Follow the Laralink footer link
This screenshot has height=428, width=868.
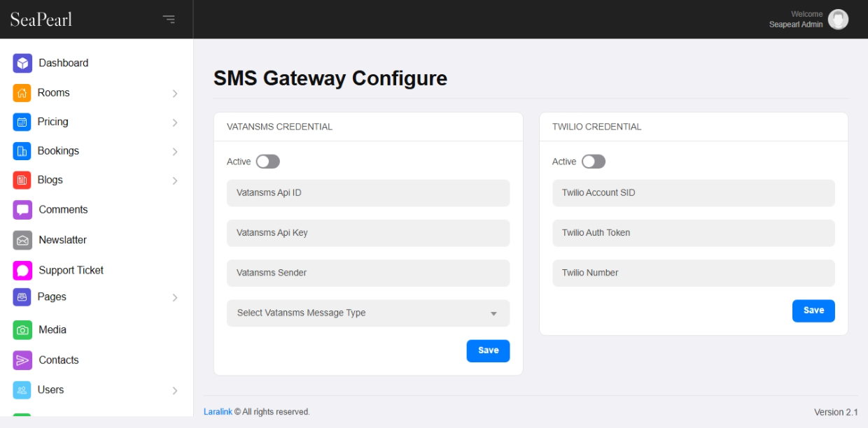click(x=218, y=412)
